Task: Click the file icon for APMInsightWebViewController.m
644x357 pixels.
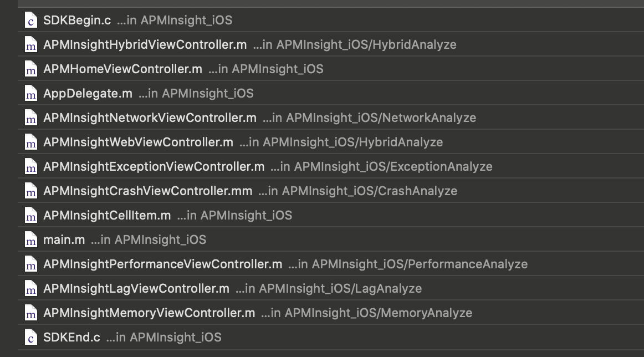Action: point(31,142)
